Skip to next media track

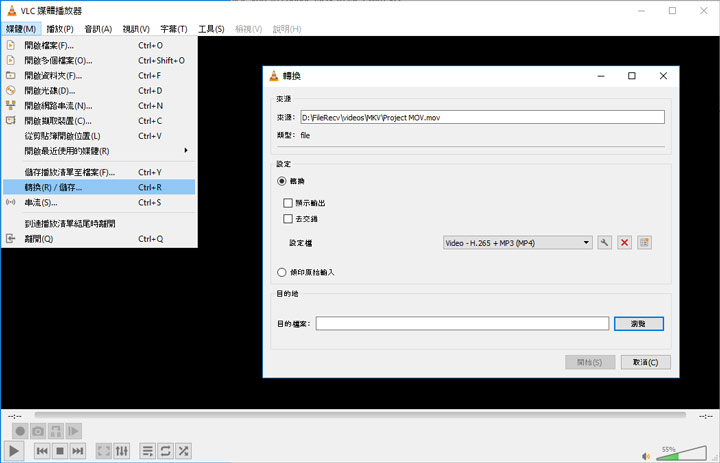[78, 451]
